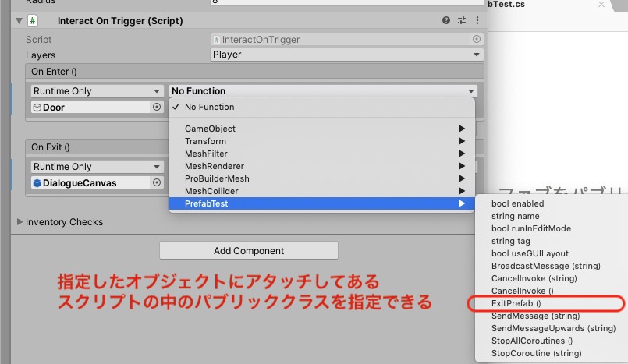
Task: Open the Layers dropdown set to Player
Action: point(347,55)
